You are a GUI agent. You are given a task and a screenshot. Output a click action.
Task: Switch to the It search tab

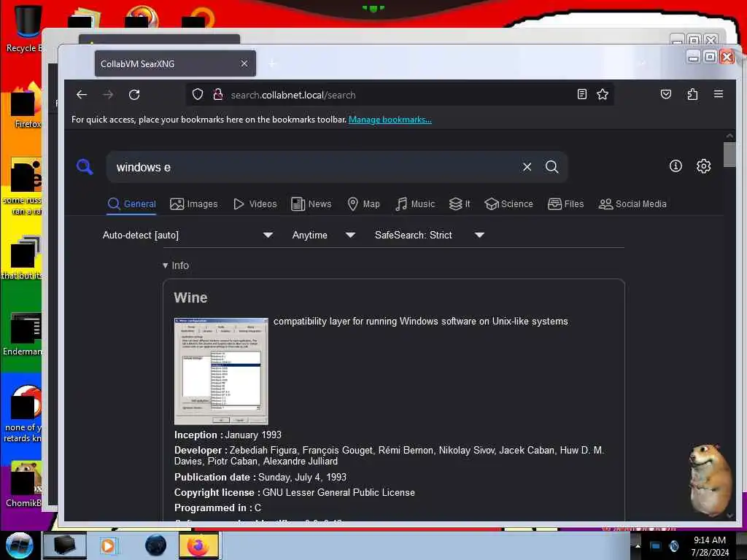(460, 204)
